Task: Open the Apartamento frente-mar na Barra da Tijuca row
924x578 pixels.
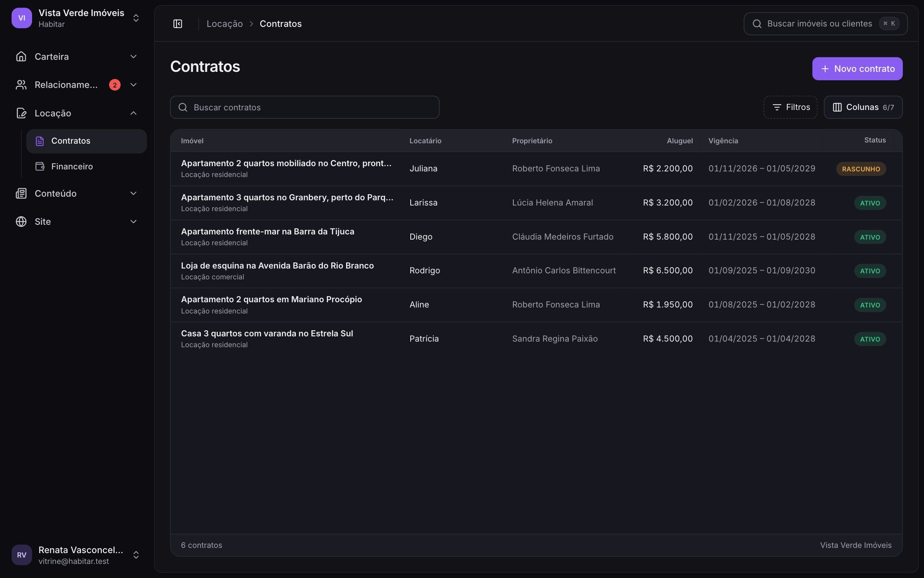Action: click(536, 237)
